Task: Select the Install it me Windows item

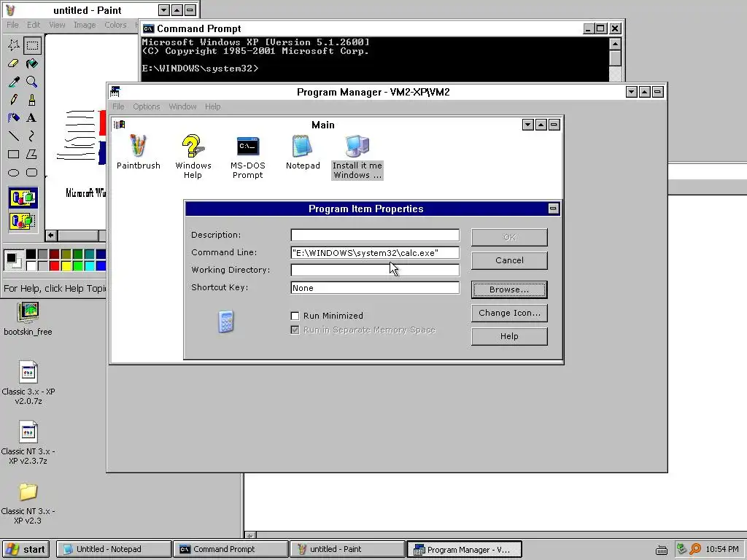Action: pyautogui.click(x=357, y=157)
